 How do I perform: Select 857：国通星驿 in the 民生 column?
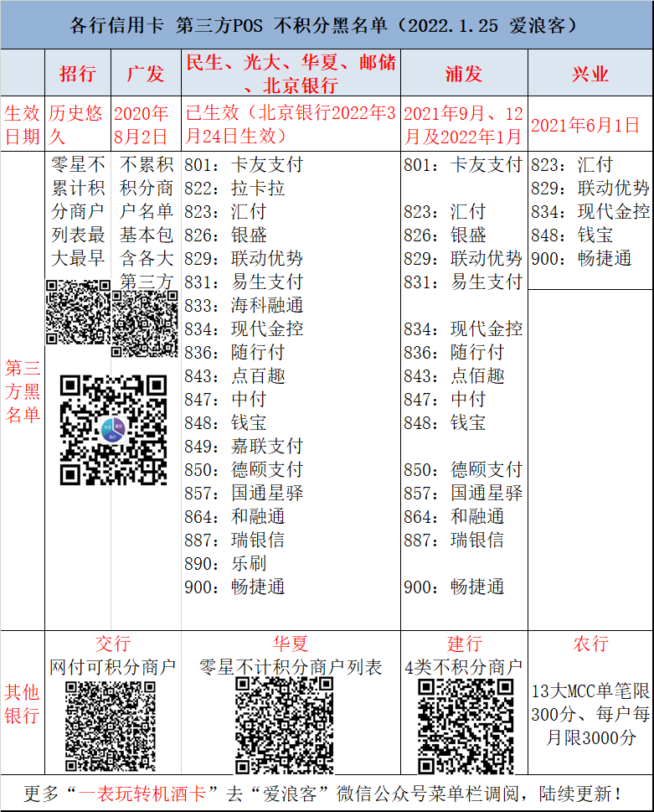tap(244, 493)
